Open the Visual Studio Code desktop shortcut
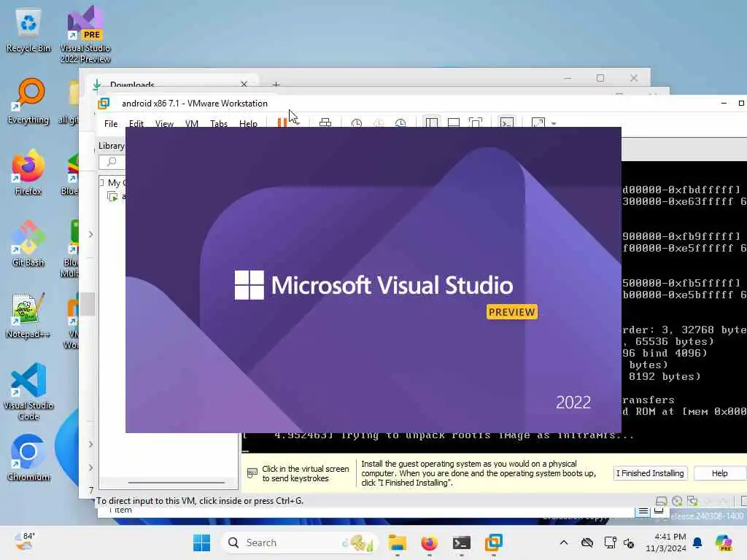747x560 pixels. point(28,392)
